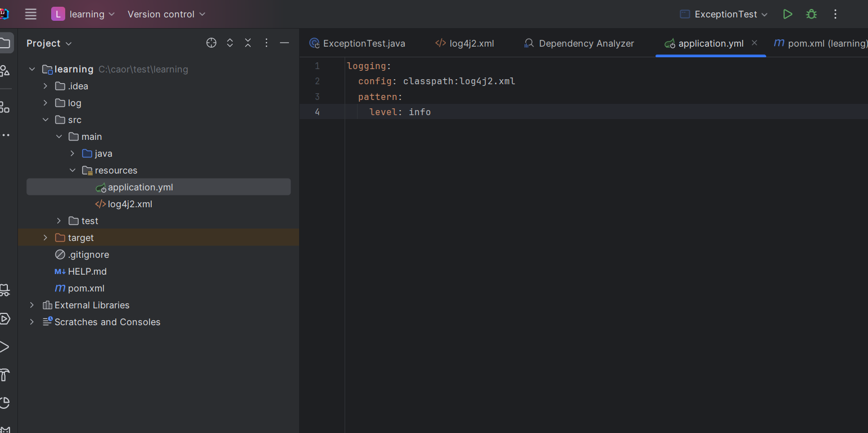The image size is (868, 433).
Task: Open the Project tool window icon
Action: (x=6, y=43)
